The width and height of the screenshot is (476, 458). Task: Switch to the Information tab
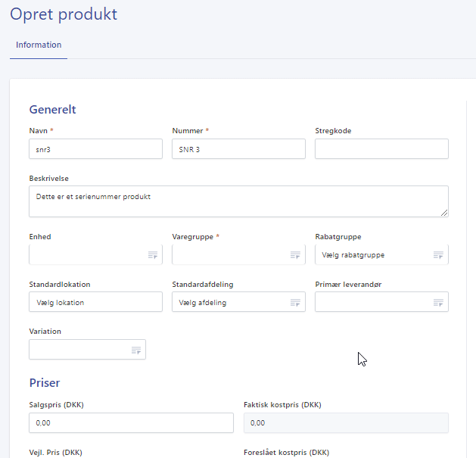coord(39,45)
